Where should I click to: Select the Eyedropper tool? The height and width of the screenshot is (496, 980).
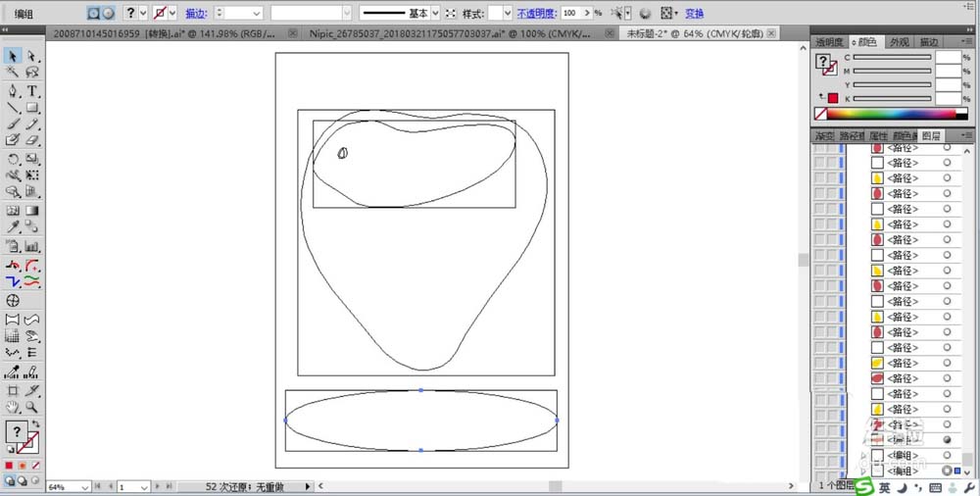click(x=13, y=227)
